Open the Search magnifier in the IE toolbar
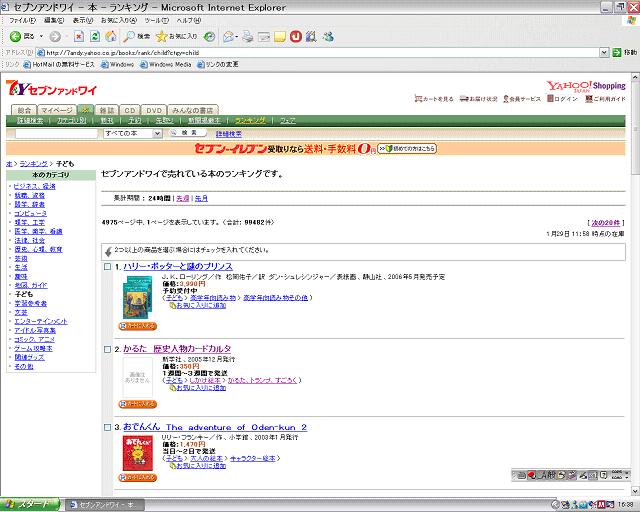 click(x=136, y=37)
